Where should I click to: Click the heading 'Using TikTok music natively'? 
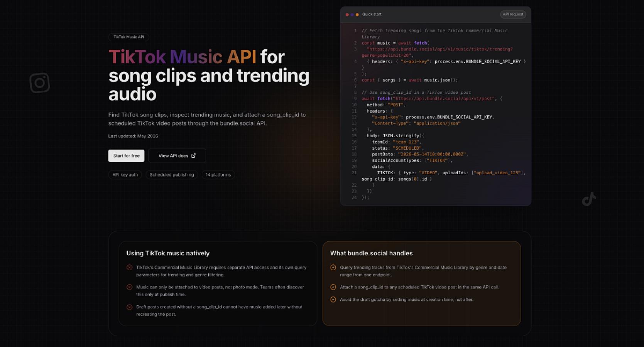pyautogui.click(x=168, y=253)
